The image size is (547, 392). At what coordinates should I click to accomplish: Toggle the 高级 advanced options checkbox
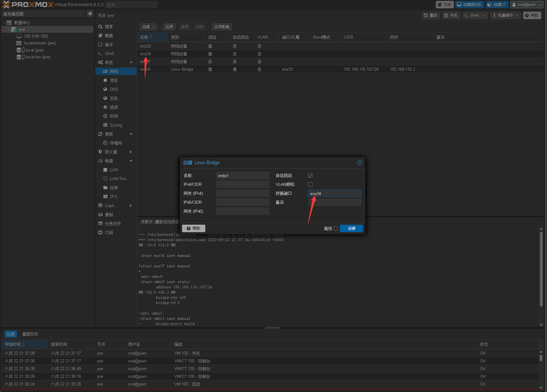[336, 229]
